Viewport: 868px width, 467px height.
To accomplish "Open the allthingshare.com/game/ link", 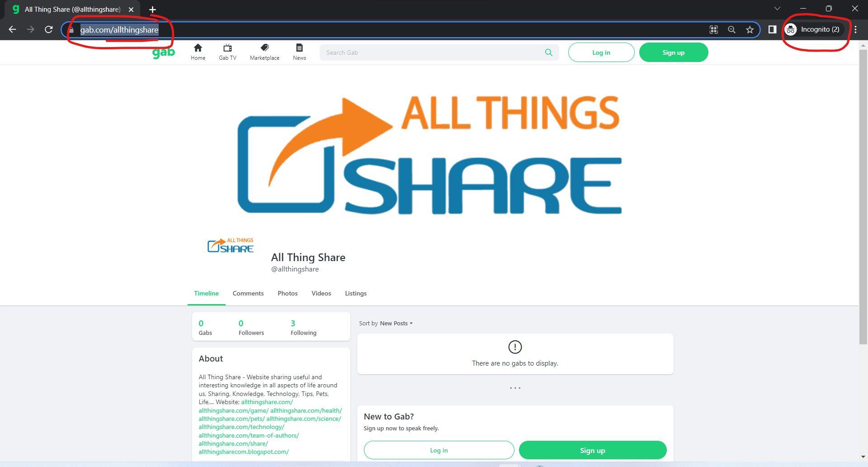I will tap(233, 410).
